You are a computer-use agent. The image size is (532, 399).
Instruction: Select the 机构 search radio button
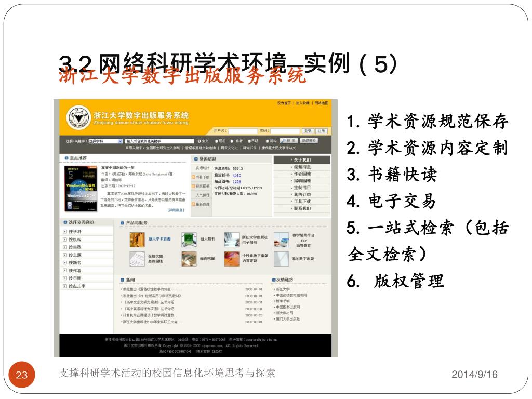pyautogui.click(x=268, y=141)
